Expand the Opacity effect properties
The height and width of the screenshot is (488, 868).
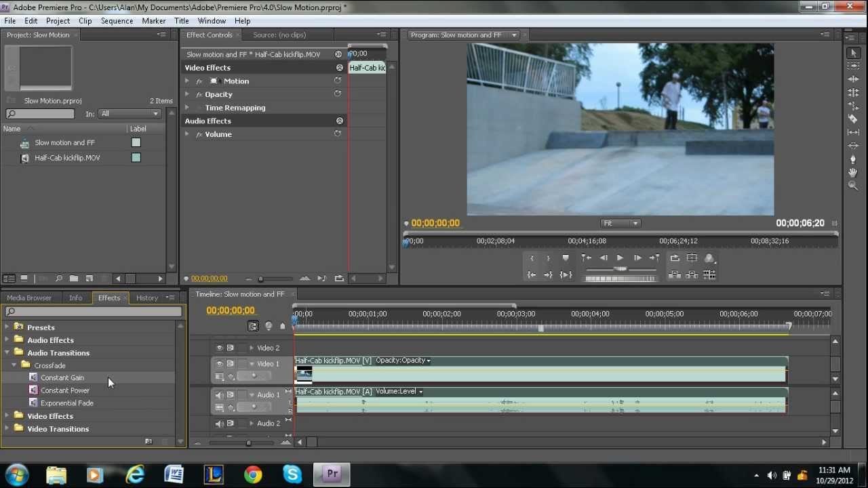click(x=187, y=94)
